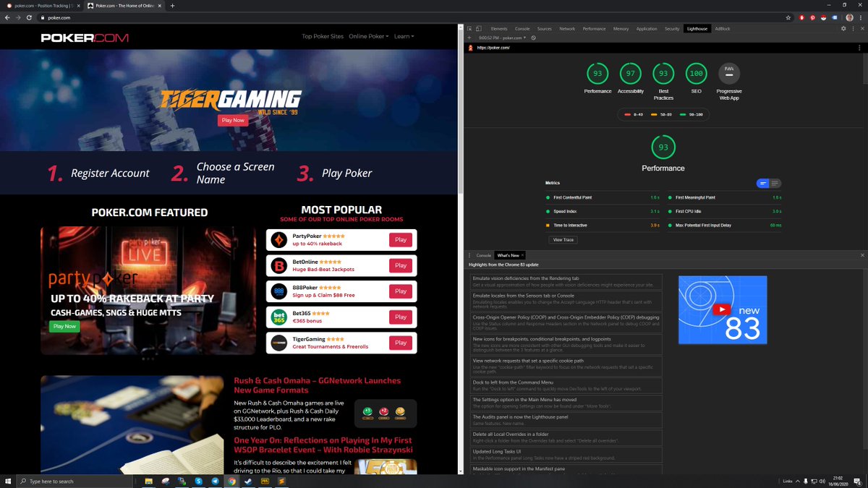Click Play button for 888Poker
Screen dimensions: 868x488
pos(400,291)
